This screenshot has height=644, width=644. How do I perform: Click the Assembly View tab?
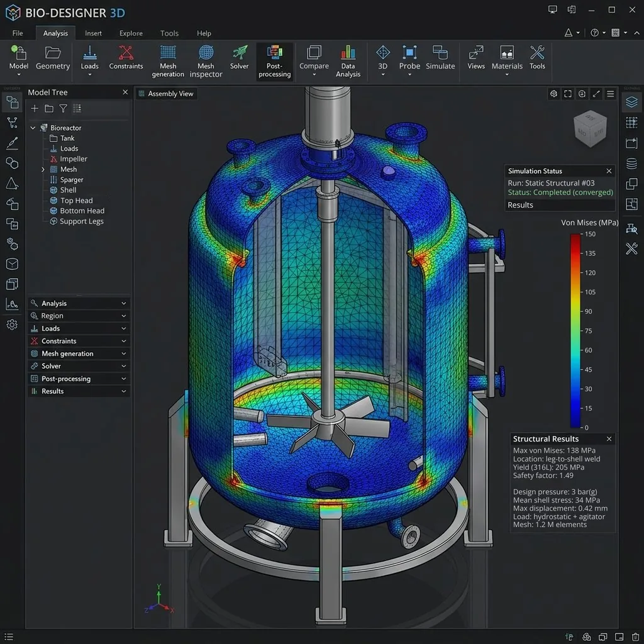(x=166, y=94)
